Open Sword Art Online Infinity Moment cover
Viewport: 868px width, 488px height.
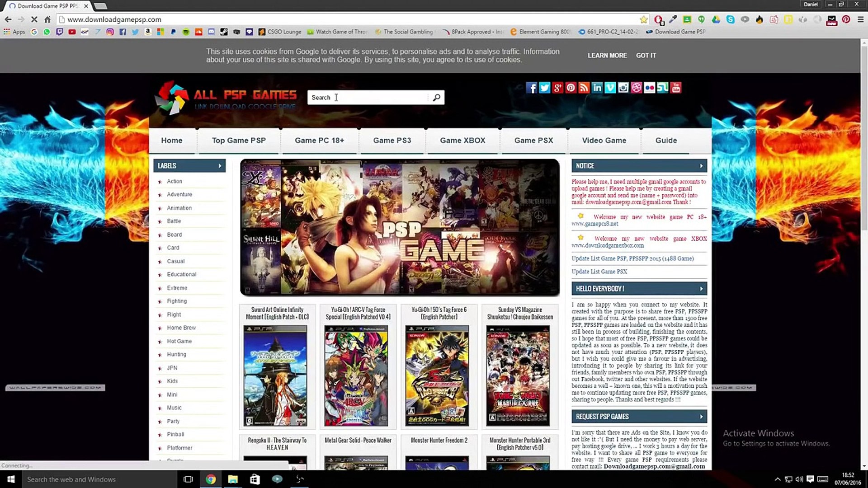[x=275, y=375]
